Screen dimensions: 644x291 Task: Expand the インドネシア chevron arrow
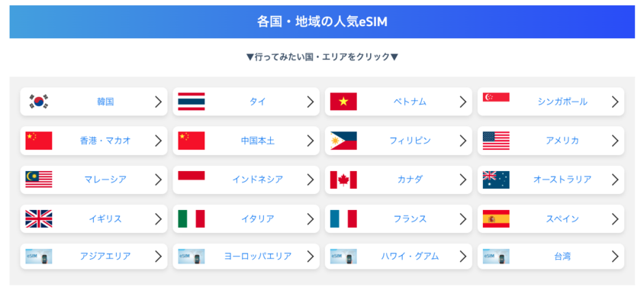311,179
